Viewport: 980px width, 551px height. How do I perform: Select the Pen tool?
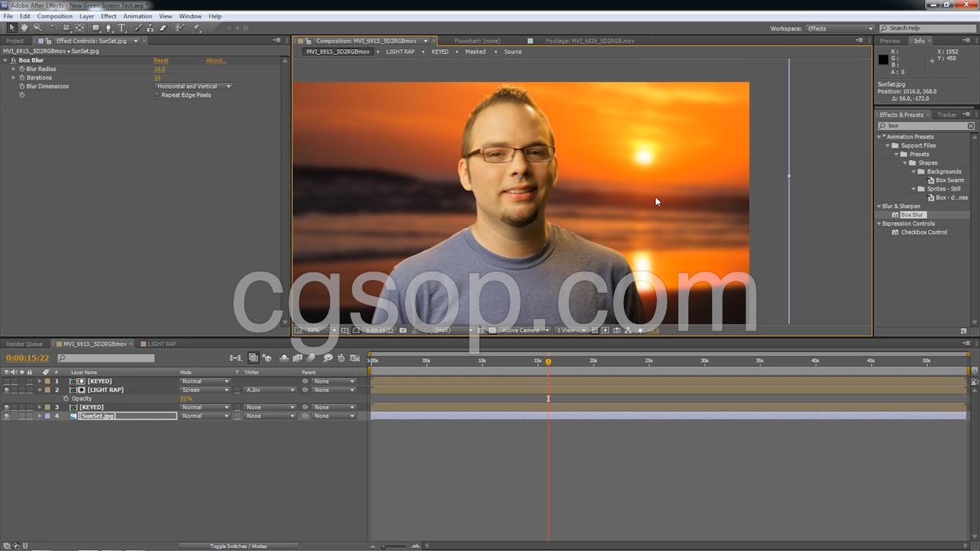[109, 28]
